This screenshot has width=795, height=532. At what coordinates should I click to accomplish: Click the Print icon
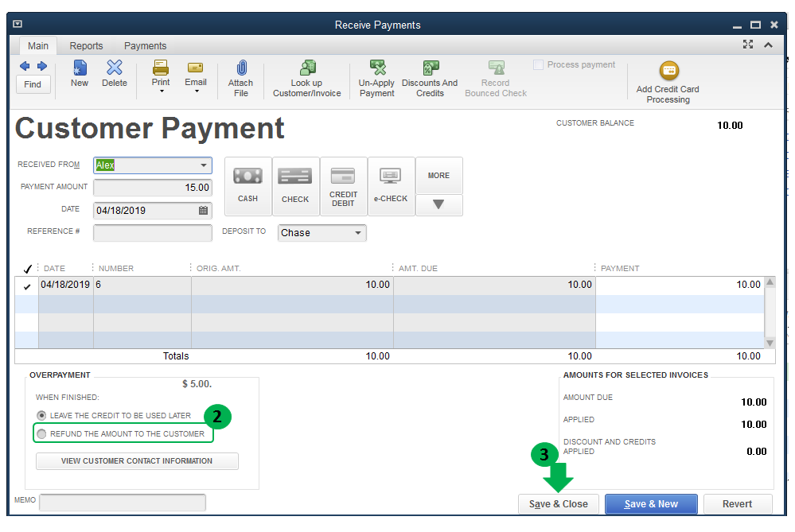161,68
